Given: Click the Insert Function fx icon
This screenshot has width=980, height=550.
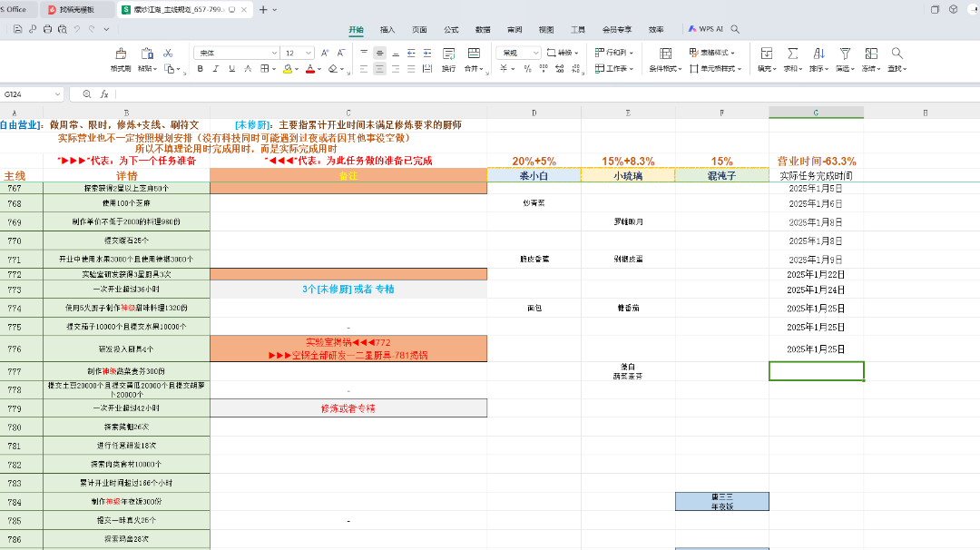Looking at the screenshot, I should click(x=104, y=93).
